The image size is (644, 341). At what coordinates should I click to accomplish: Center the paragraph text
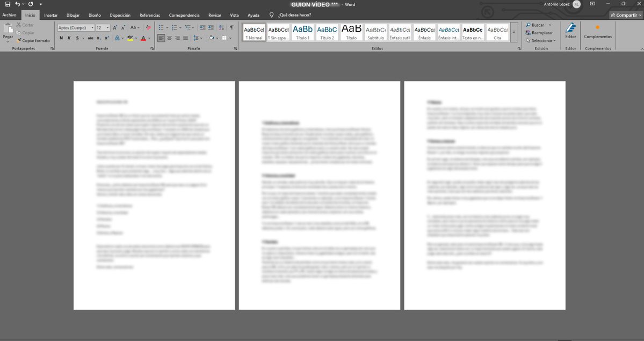[169, 38]
